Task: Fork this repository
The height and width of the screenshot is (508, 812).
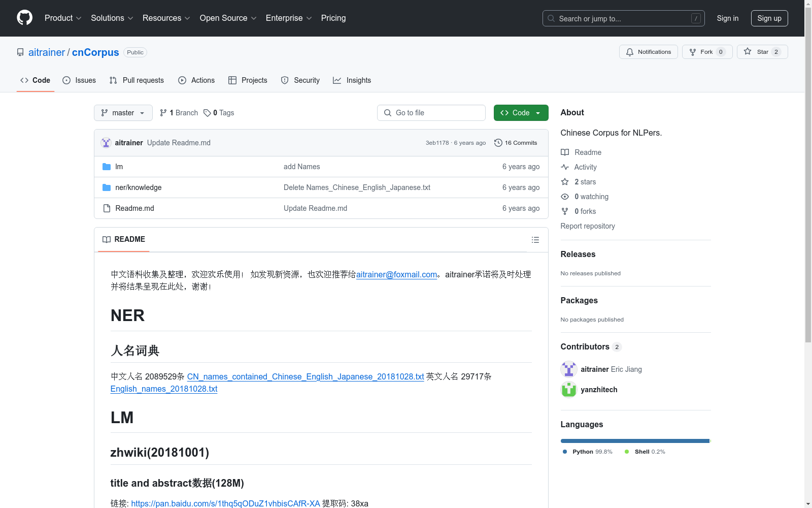Action: (707, 52)
